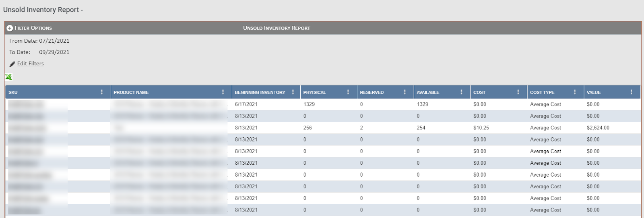Sort table by Physical header
The image size is (644, 218).
coord(314,92)
